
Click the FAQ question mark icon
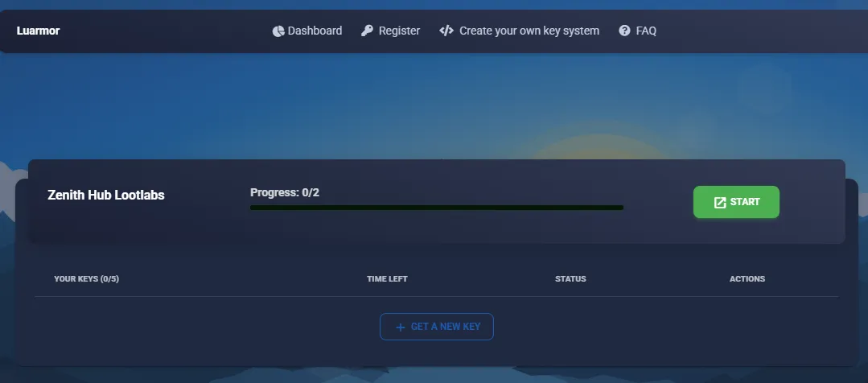[624, 31]
